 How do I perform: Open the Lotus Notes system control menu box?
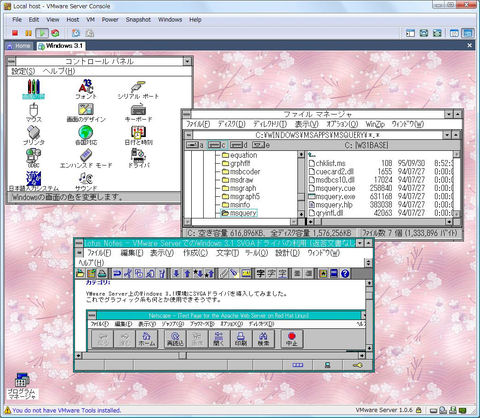tap(79, 243)
